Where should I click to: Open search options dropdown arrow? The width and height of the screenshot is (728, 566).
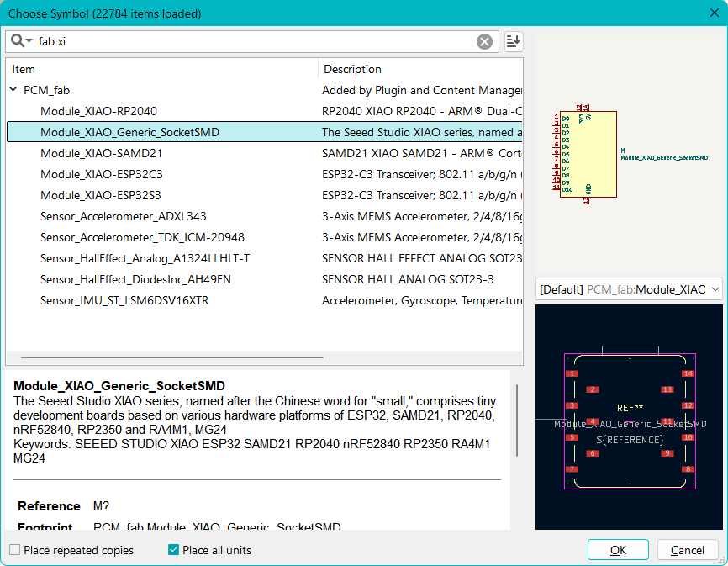[29, 41]
